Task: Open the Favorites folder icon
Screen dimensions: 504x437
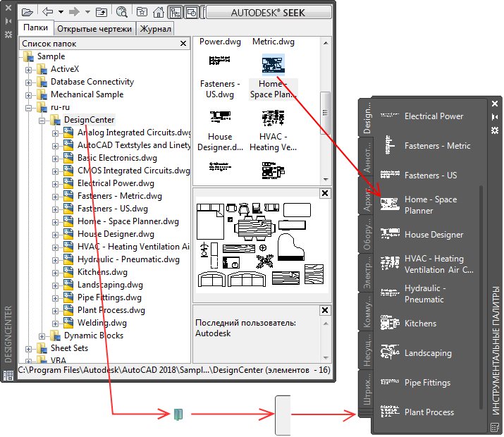Action: tap(142, 13)
